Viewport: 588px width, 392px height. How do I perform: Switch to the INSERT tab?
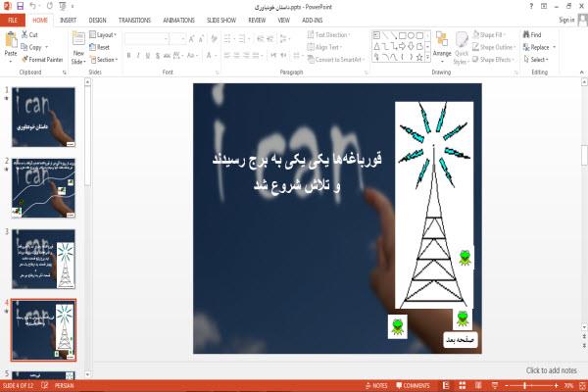click(x=68, y=21)
